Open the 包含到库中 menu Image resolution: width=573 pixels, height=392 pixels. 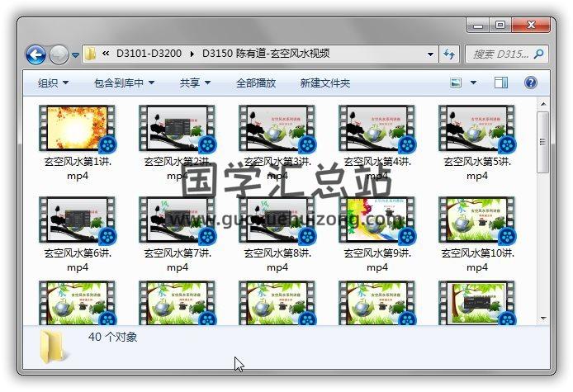click(x=124, y=83)
